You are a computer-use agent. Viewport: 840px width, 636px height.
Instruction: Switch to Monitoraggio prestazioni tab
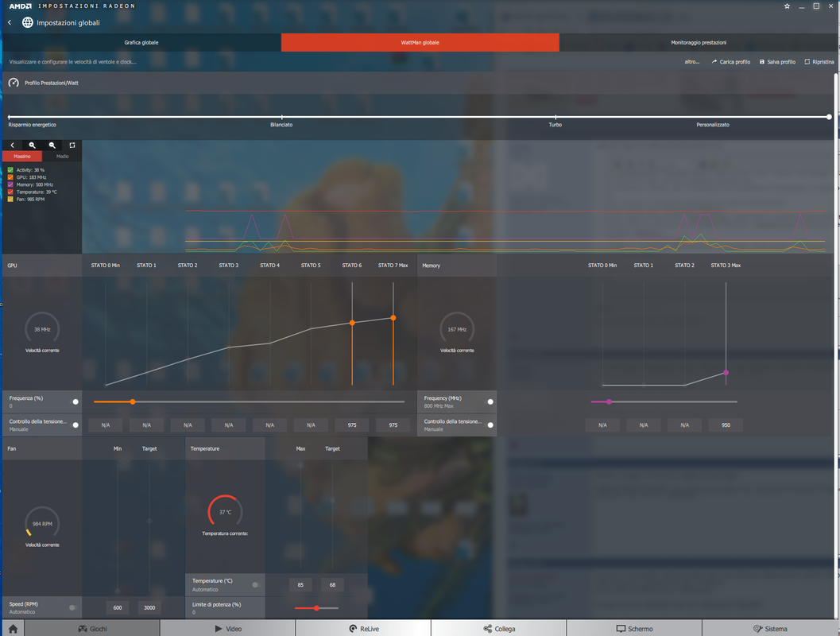click(699, 42)
